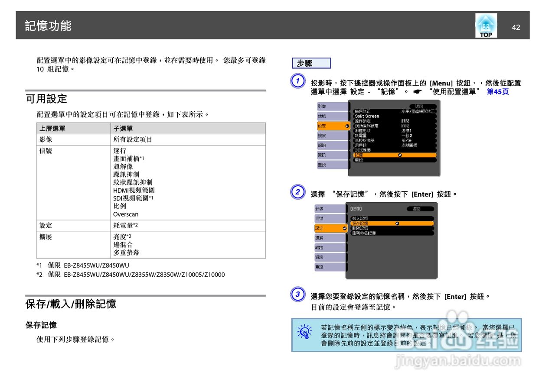
Task: Select 刪除記憶 in the memory menu
Action: [x=360, y=228]
